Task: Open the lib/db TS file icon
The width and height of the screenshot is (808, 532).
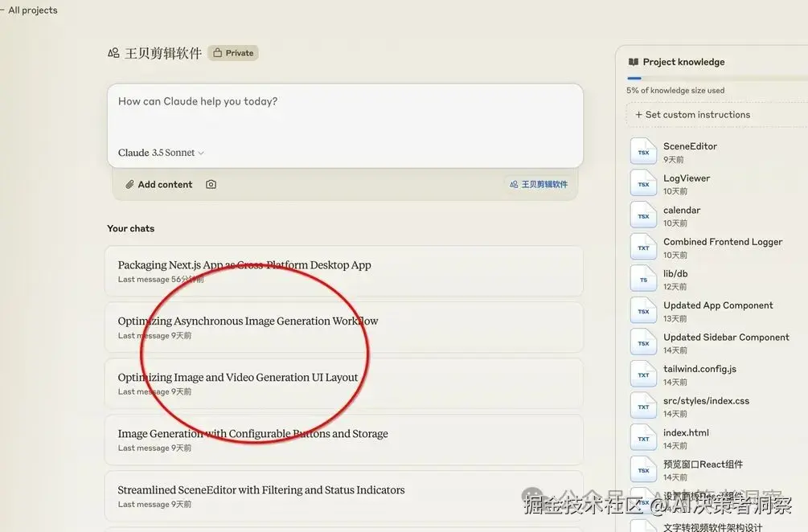Action: [643, 279]
